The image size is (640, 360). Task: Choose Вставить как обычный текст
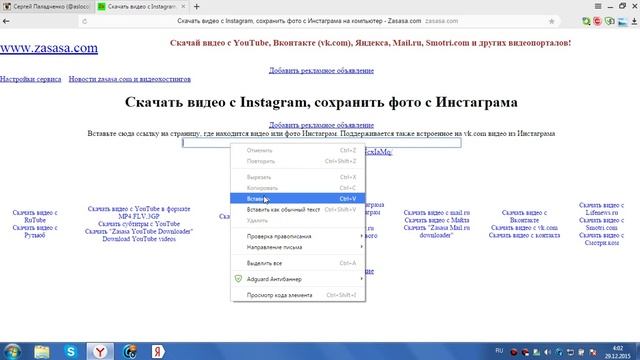click(x=298, y=210)
